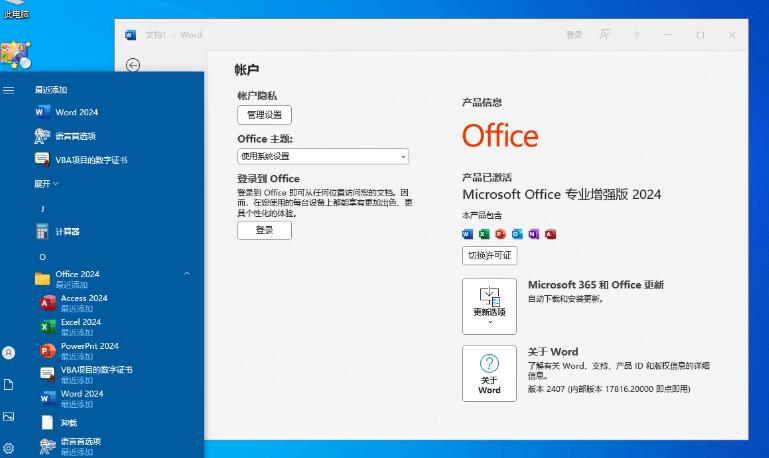The image size is (769, 458).
Task: Click the letter O section header in Start
Action: (x=43, y=257)
